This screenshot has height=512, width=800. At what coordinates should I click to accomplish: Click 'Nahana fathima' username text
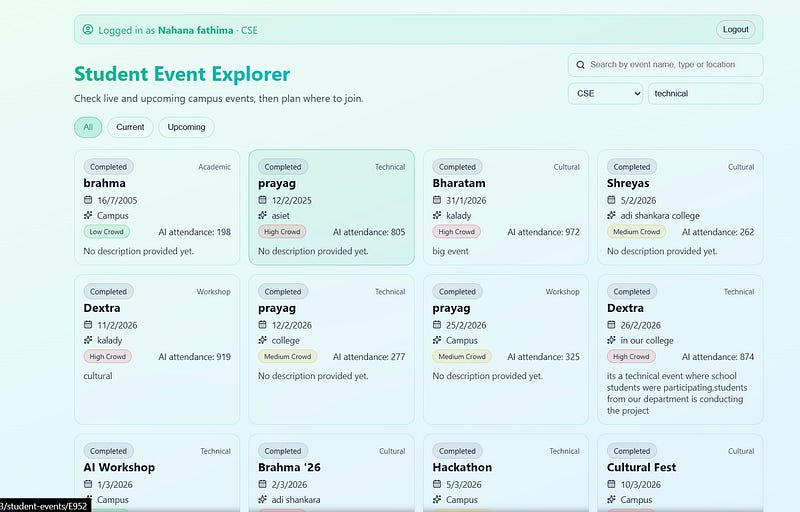coord(195,30)
